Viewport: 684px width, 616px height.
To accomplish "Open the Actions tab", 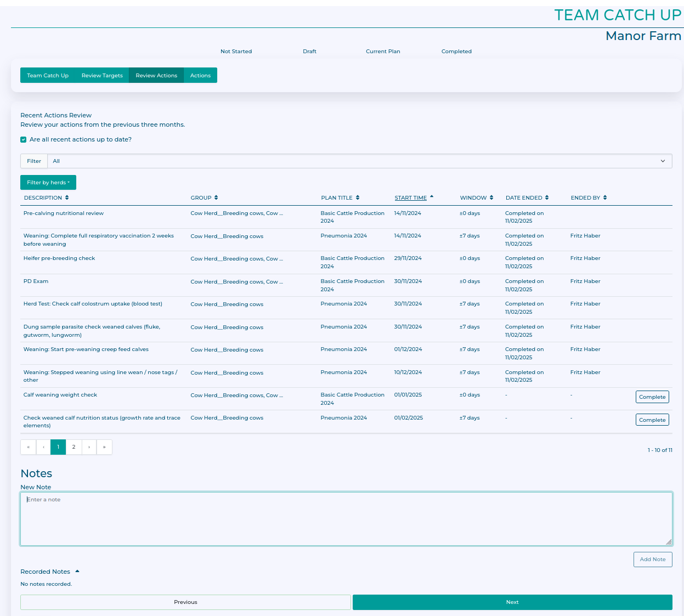I will tap(200, 76).
